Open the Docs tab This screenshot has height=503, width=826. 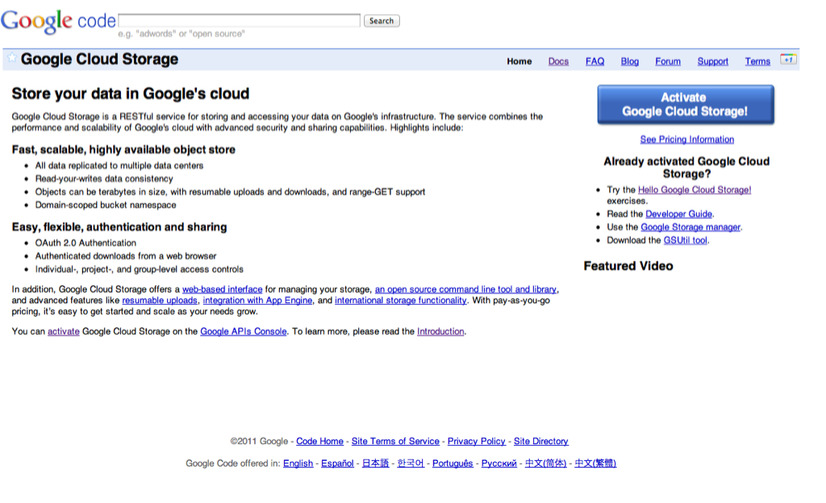[x=558, y=62]
